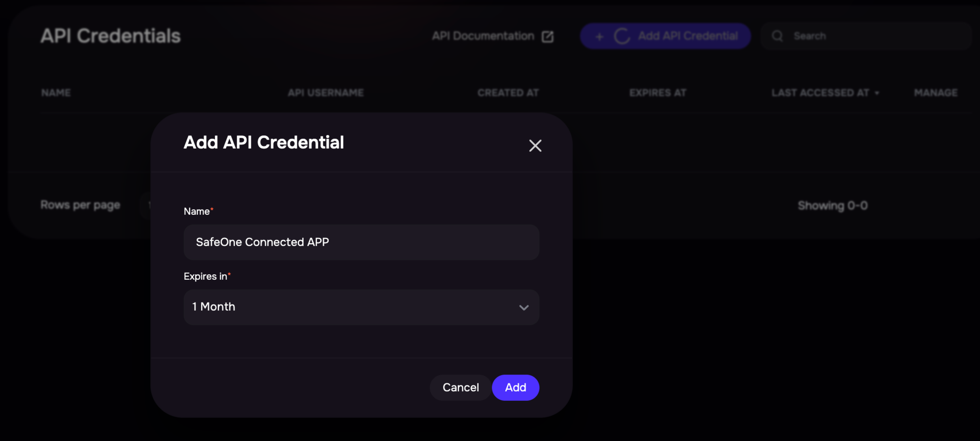The height and width of the screenshot is (441, 980).
Task: Click the magnifier icon in search box
Action: (777, 36)
